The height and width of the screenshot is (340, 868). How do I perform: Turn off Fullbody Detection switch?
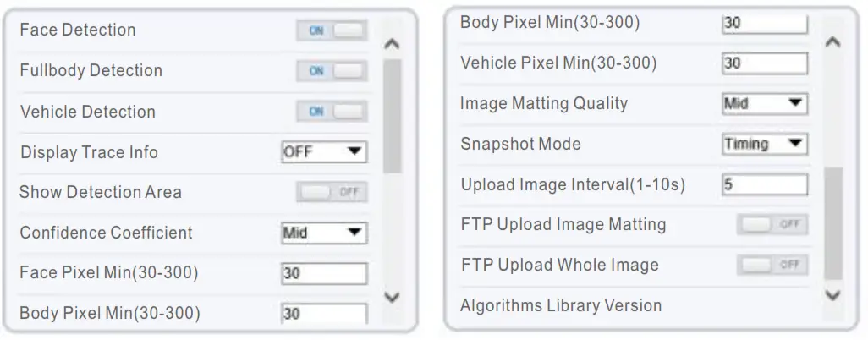pyautogui.click(x=332, y=71)
